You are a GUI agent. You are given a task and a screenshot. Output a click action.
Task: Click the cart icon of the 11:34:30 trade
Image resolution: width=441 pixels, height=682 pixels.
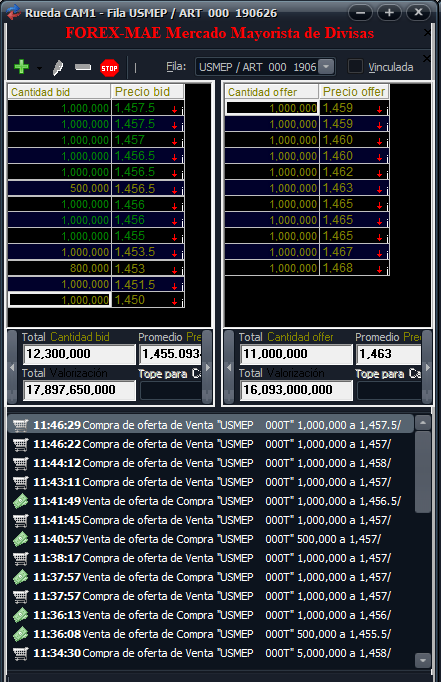point(20,653)
